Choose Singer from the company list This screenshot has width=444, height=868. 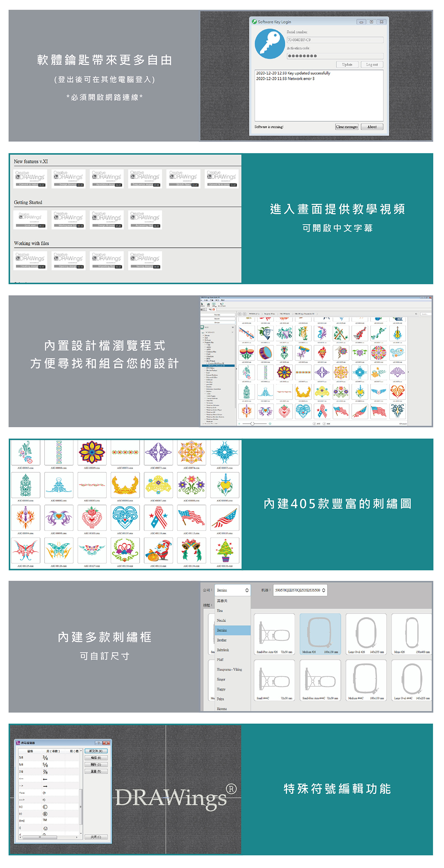pyautogui.click(x=233, y=679)
